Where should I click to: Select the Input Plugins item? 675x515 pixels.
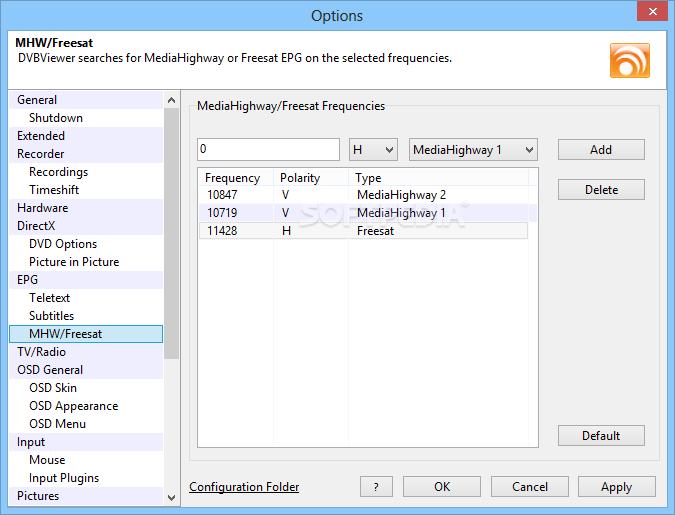pos(86,478)
